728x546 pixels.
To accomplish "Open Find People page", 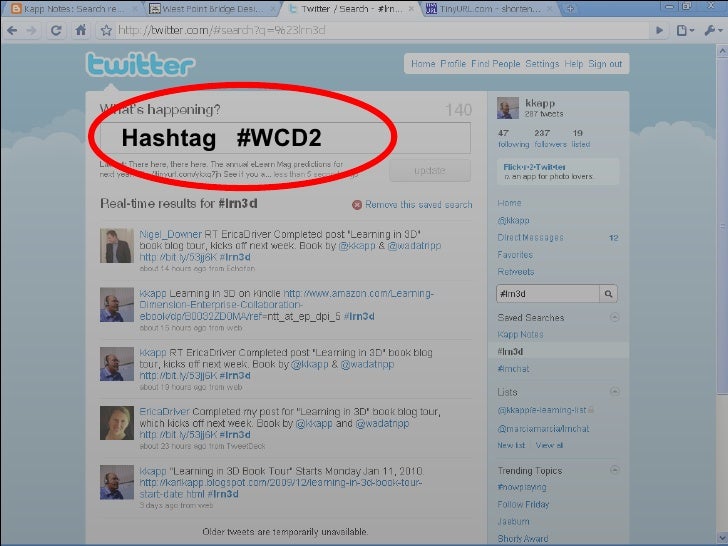I will 495,64.
